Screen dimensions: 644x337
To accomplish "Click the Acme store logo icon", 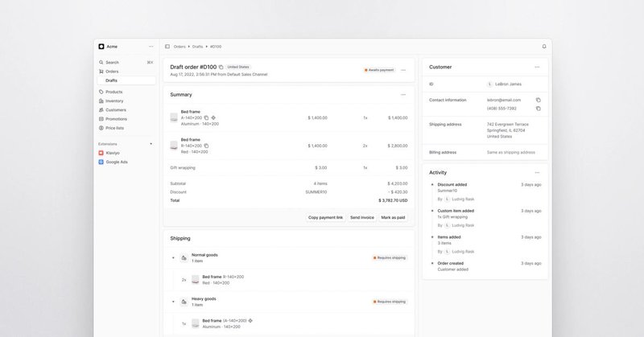I will coord(101,47).
